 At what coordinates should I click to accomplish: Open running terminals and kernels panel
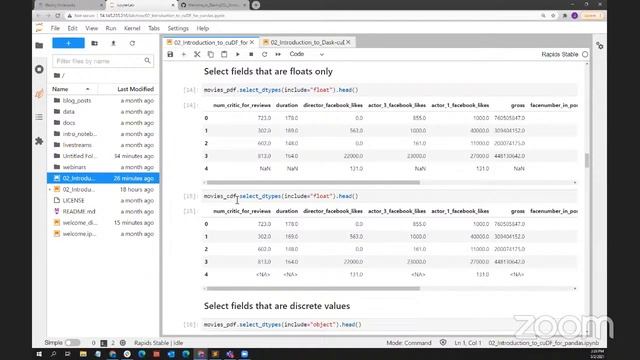39,69
